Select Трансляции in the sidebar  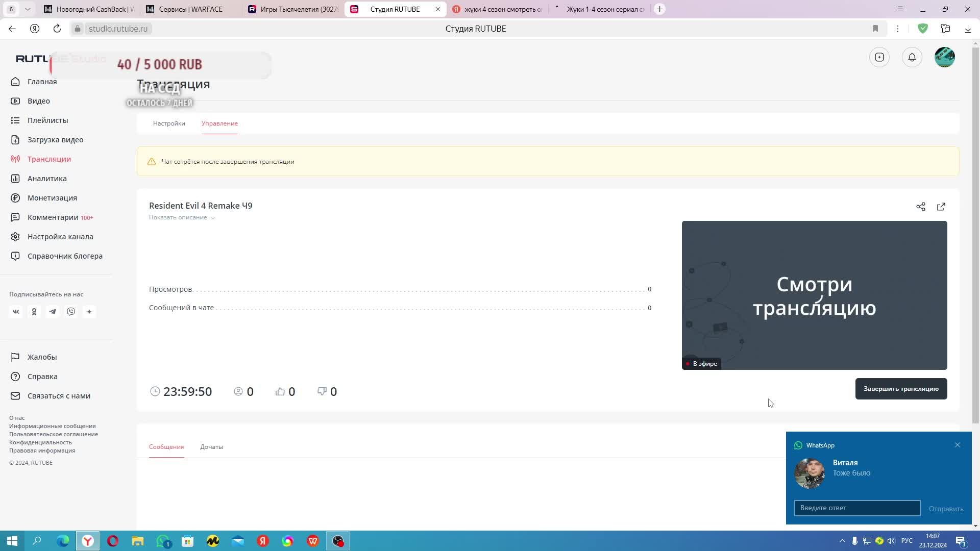point(41,159)
